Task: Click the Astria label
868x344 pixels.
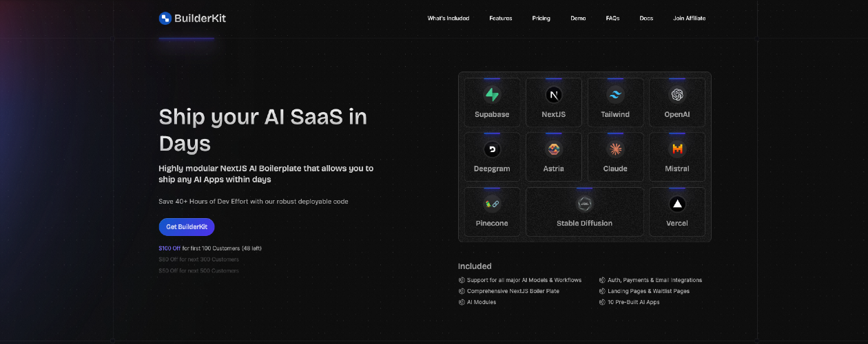Action: (554, 169)
